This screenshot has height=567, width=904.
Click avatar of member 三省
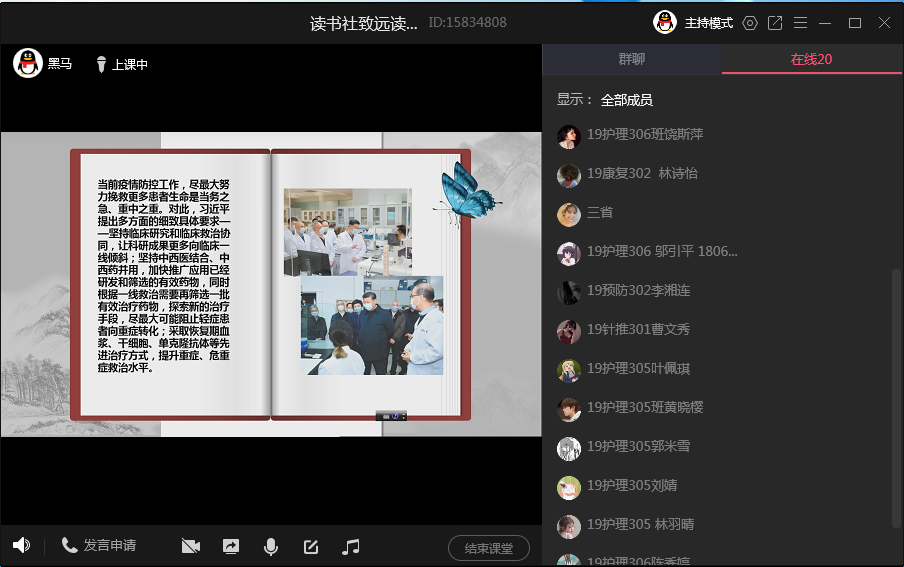(569, 214)
